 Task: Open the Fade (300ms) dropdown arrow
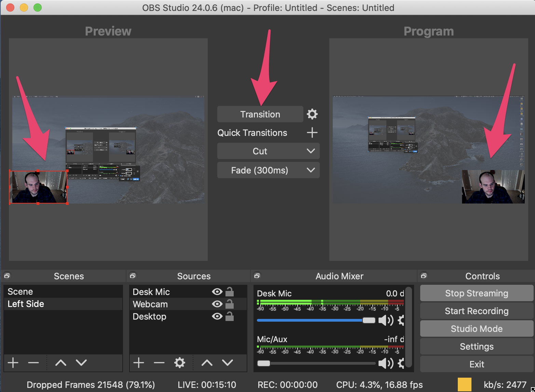click(311, 170)
